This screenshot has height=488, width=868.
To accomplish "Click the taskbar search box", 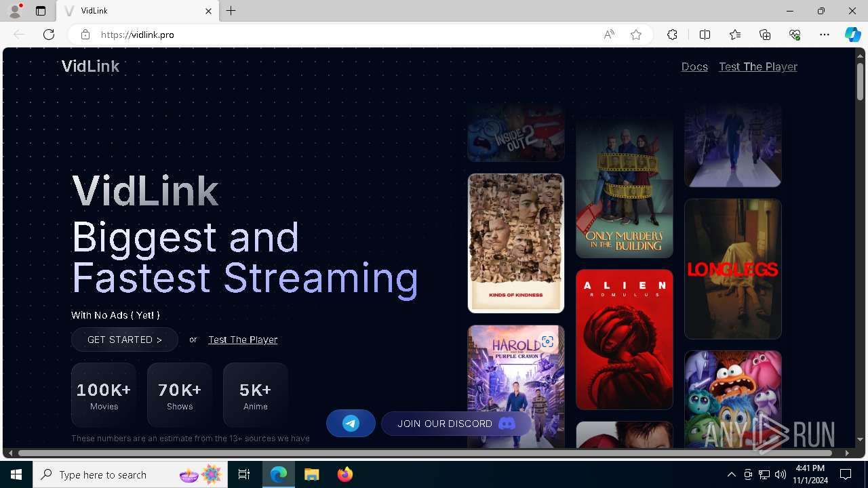I will (131, 474).
